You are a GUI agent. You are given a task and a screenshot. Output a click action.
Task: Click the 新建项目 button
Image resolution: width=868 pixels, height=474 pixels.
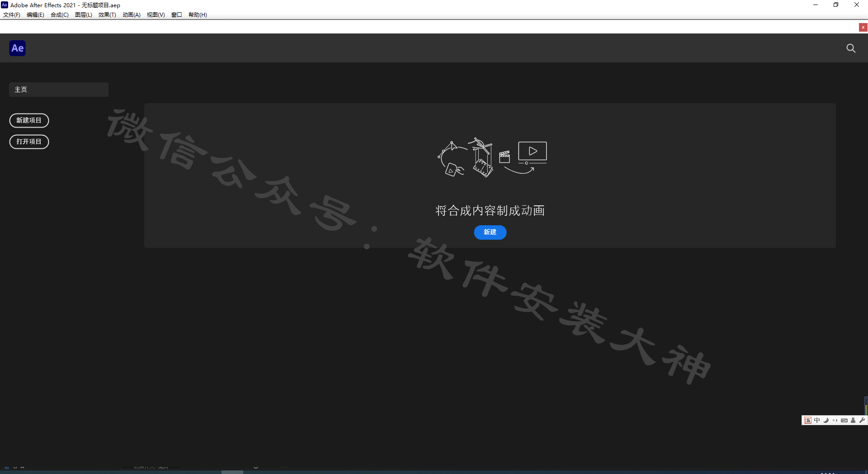[29, 120]
